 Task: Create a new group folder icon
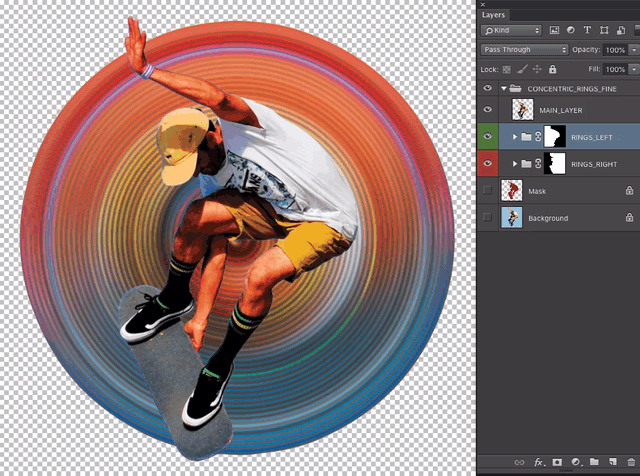[x=594, y=462]
